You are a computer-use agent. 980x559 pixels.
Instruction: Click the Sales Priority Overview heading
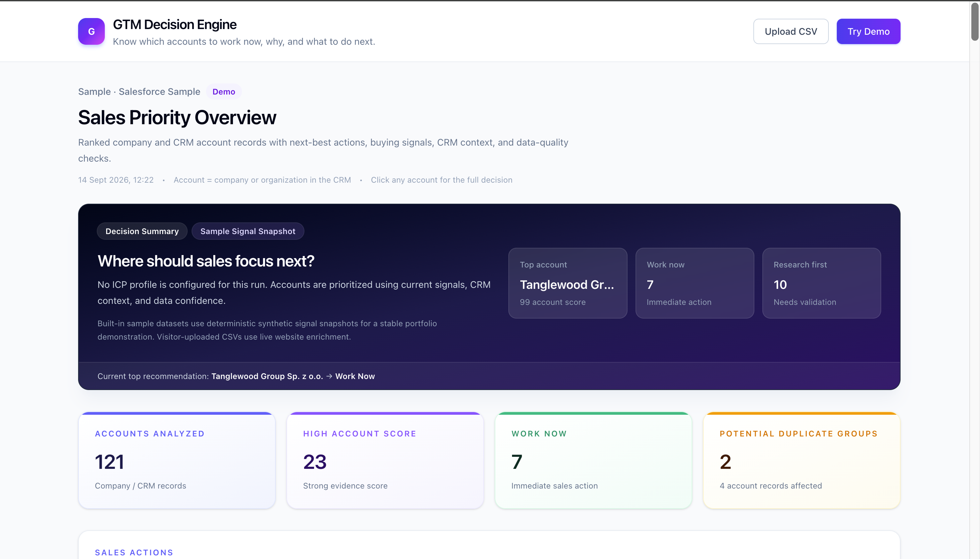point(177,118)
